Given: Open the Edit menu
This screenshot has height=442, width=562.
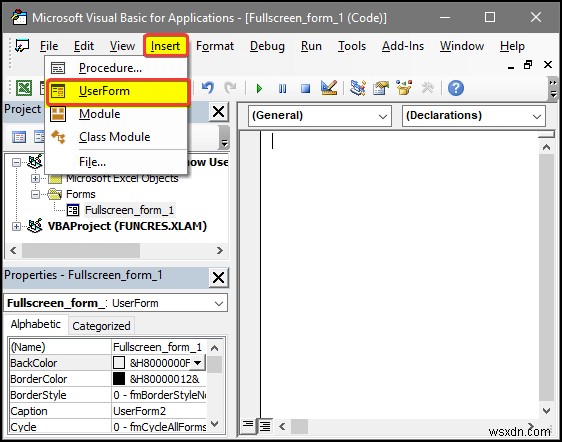Looking at the screenshot, I should pyautogui.click(x=84, y=46).
